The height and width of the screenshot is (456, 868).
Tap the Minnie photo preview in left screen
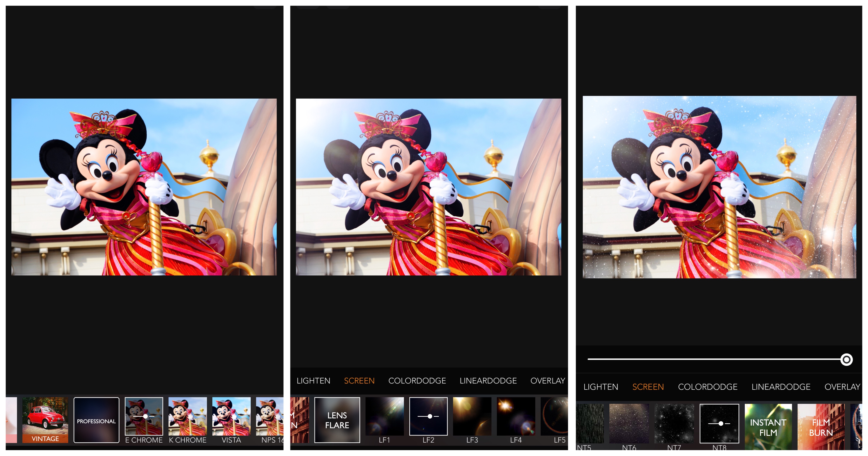(144, 187)
